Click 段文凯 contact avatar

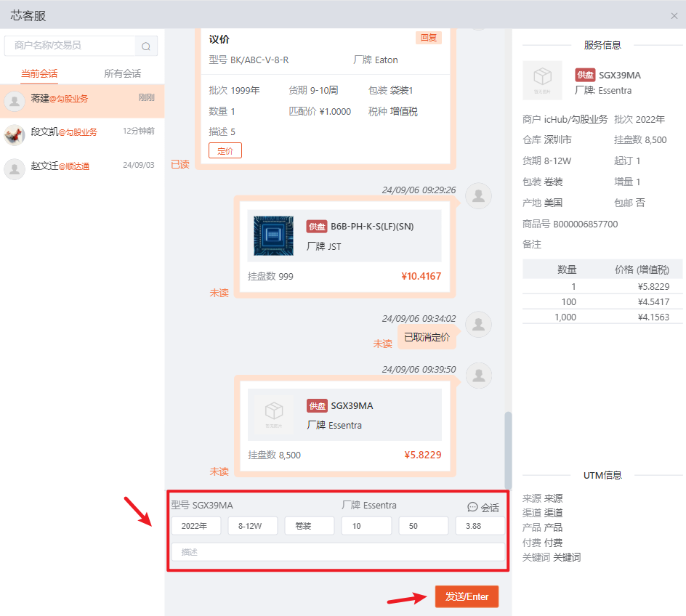tap(15, 134)
